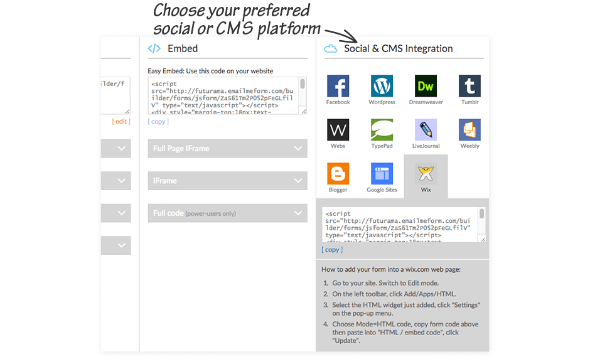Choose the Blogger platform icon
Viewport: 590px width, 364px height.
(x=338, y=174)
